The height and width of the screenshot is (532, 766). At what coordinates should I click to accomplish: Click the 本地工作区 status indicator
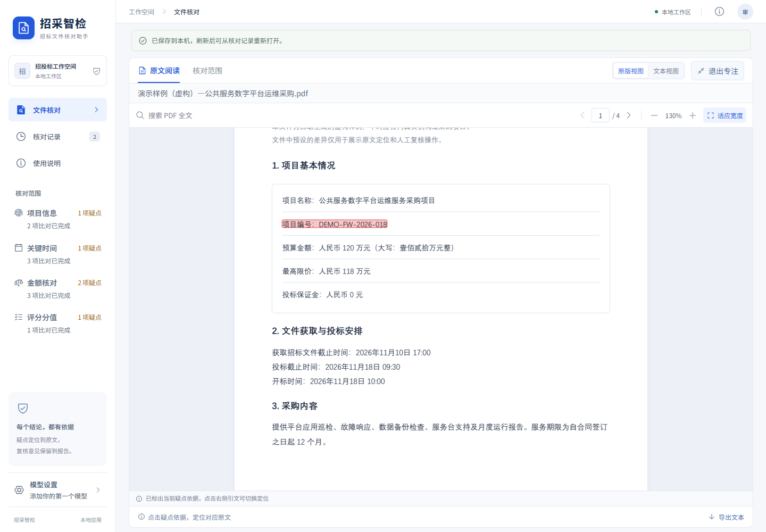673,12
